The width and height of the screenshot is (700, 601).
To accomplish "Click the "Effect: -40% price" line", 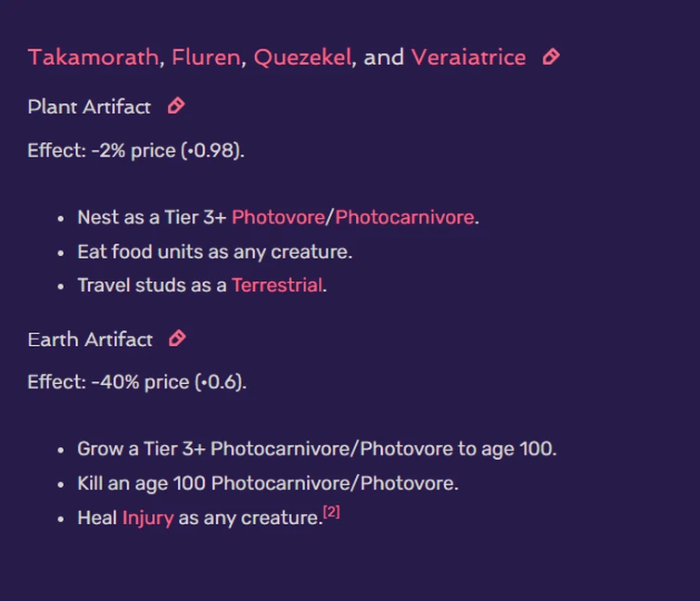I will coord(136,382).
